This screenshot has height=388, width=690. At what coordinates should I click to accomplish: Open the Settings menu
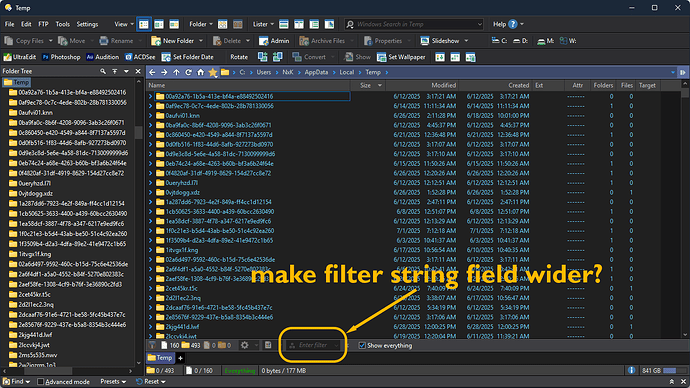[87, 24]
